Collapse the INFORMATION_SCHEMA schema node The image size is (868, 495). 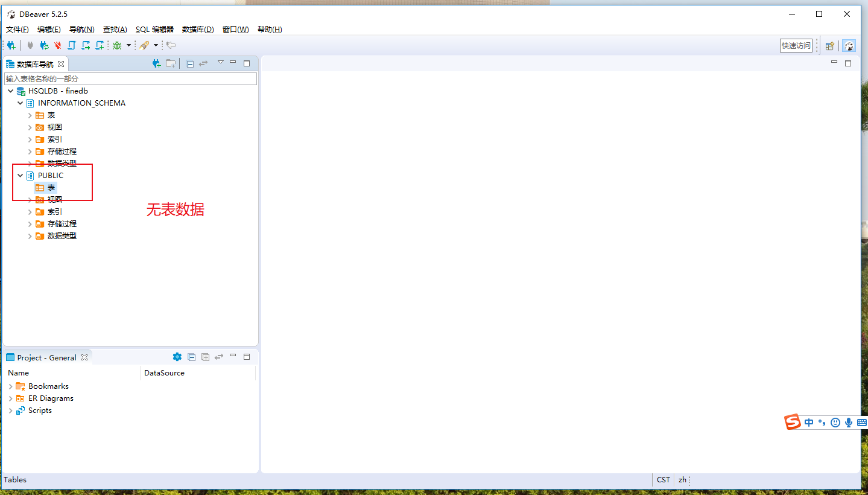pos(21,103)
